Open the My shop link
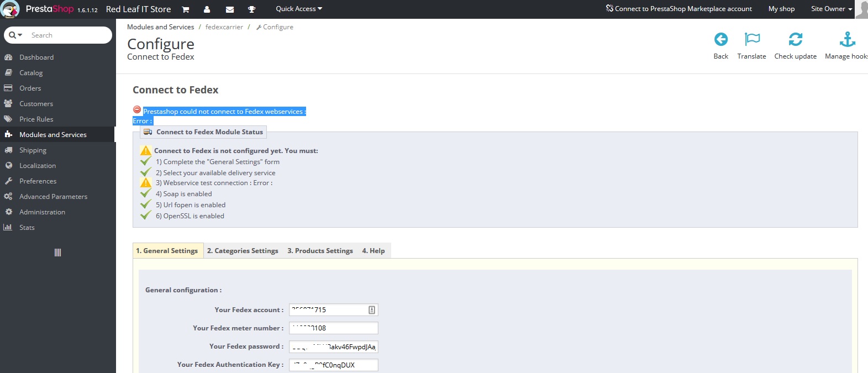Screen dimensions: 868x373 coord(781,9)
